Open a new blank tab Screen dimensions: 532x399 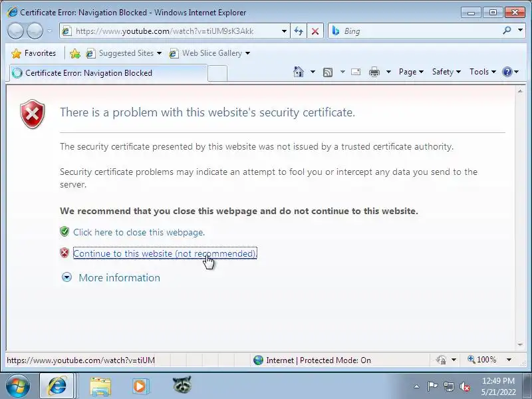pos(217,73)
